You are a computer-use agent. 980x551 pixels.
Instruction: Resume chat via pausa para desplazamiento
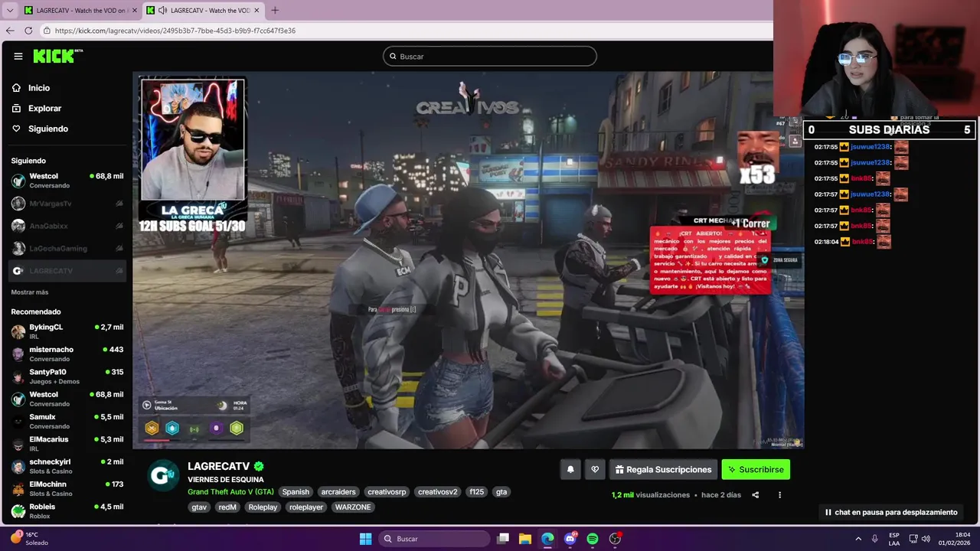pyautogui.click(x=891, y=513)
